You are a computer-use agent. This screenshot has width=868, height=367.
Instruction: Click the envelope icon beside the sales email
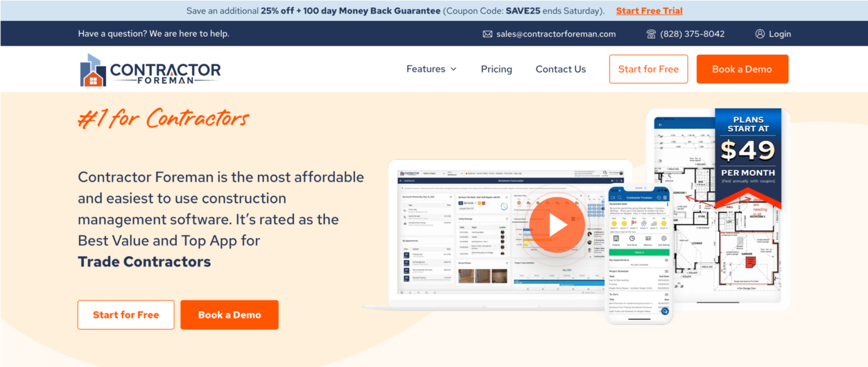tap(487, 33)
